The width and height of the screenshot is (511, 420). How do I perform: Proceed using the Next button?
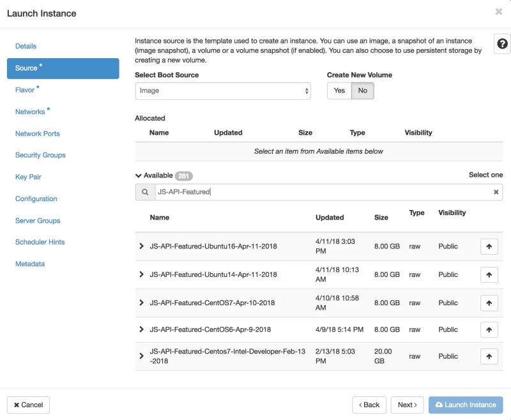click(407, 404)
